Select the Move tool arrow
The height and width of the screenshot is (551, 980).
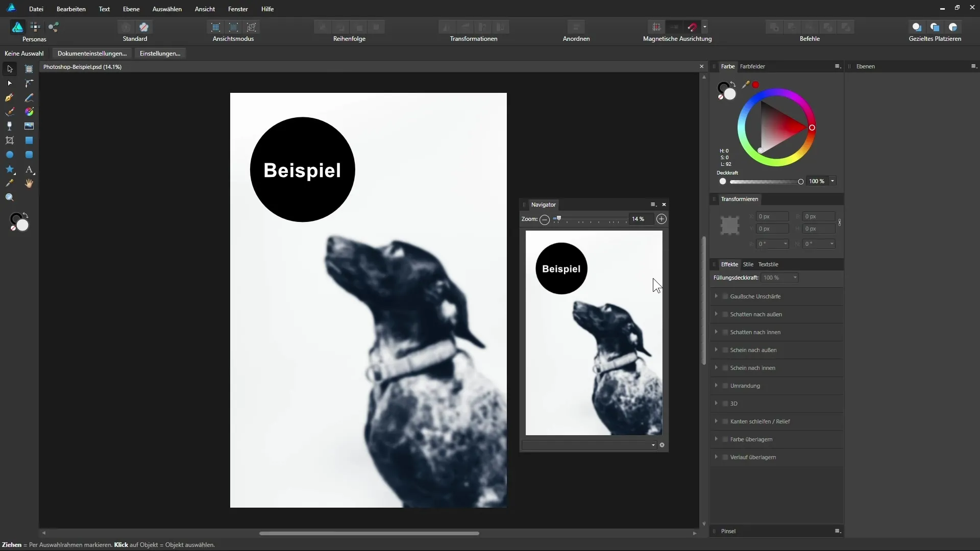[10, 69]
